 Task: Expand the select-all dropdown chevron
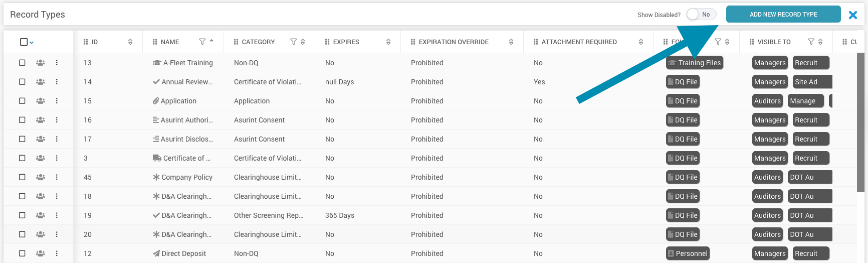(32, 42)
